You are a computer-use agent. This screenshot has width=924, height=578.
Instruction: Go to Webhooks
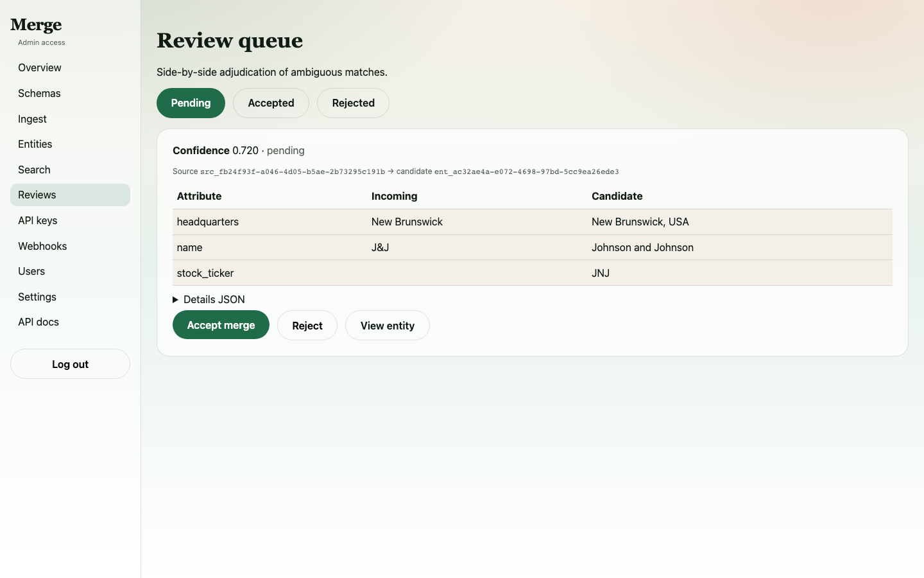(x=70, y=246)
